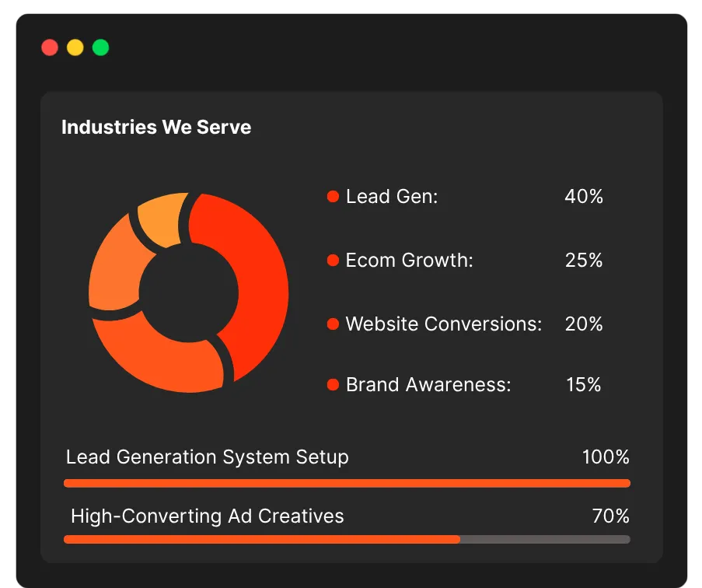Select the Brand Awareness legend bullet
Image resolution: width=702 pixels, height=588 pixels.
point(333,385)
